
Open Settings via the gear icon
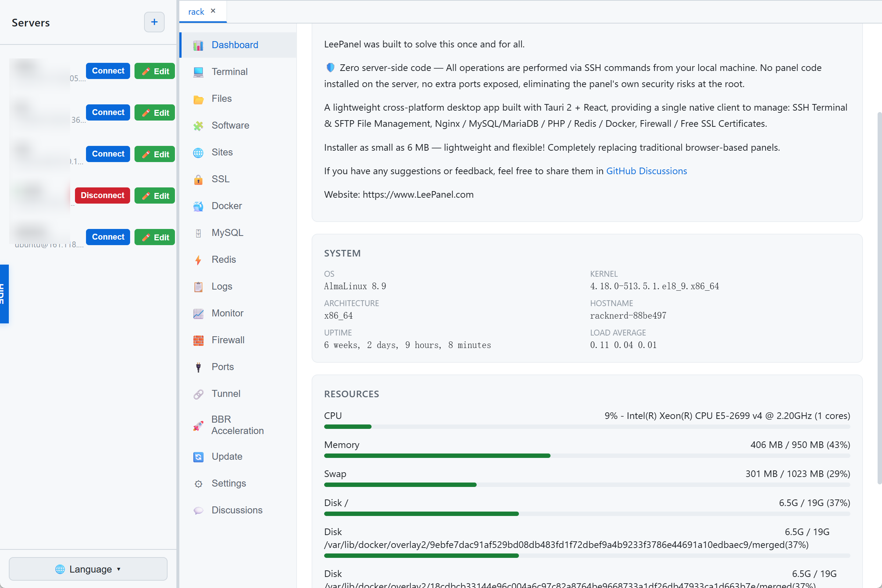pyautogui.click(x=198, y=484)
